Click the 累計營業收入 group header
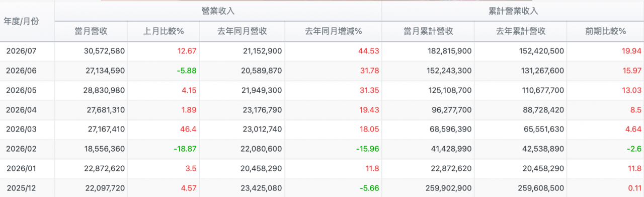Viewport: 644px width, 197px height. 513,11
